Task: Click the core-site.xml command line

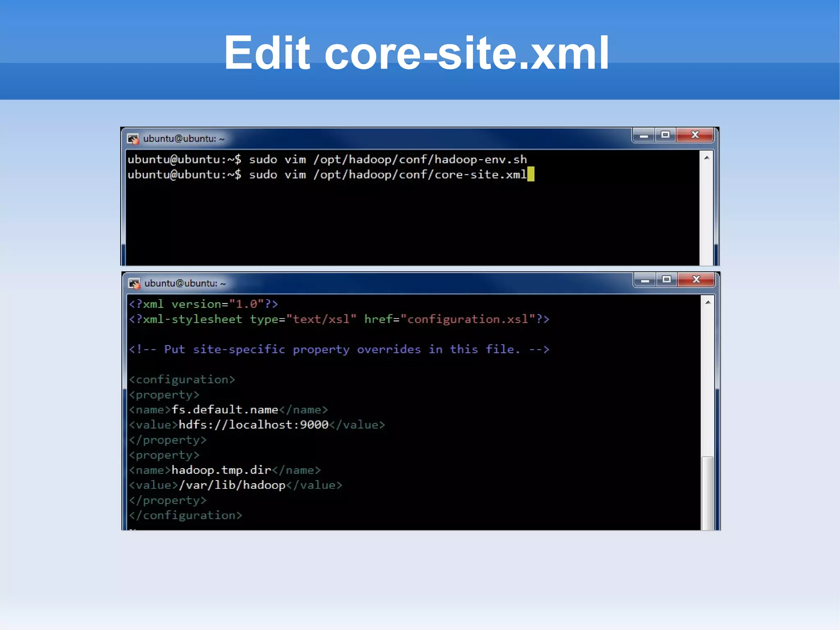Action: point(327,175)
